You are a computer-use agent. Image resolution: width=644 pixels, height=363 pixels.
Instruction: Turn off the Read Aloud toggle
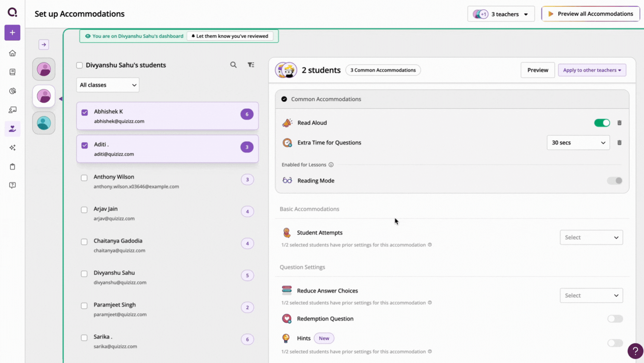602,123
